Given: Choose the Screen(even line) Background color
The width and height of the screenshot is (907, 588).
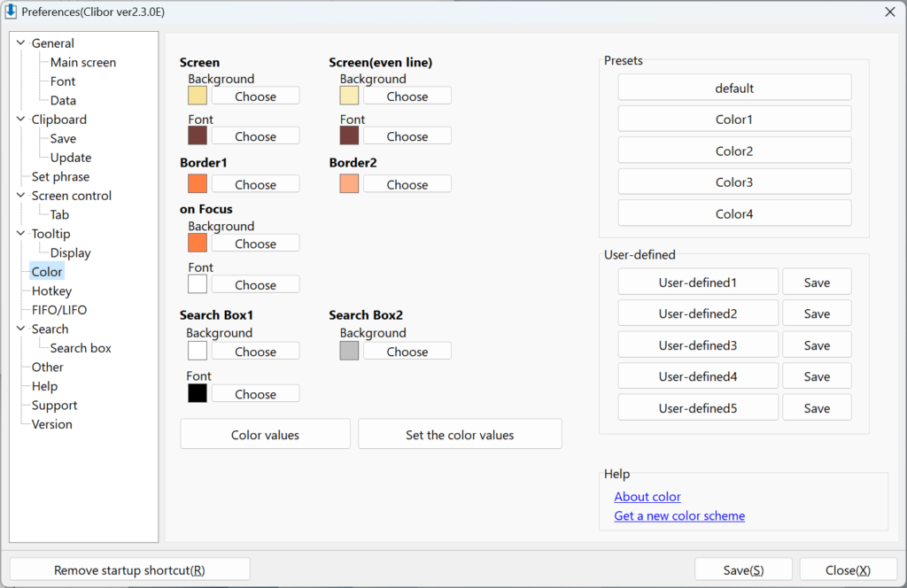Looking at the screenshot, I should (407, 96).
